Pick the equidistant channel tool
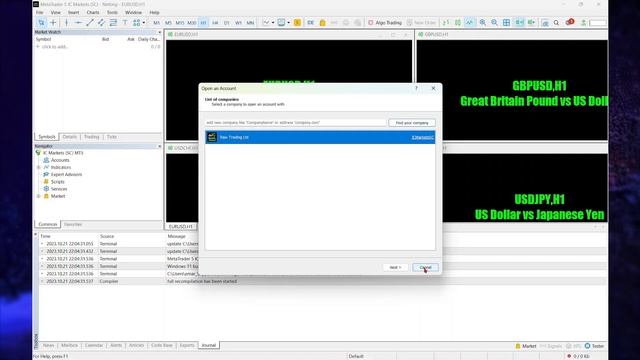640x360 pixels. pos(101,23)
